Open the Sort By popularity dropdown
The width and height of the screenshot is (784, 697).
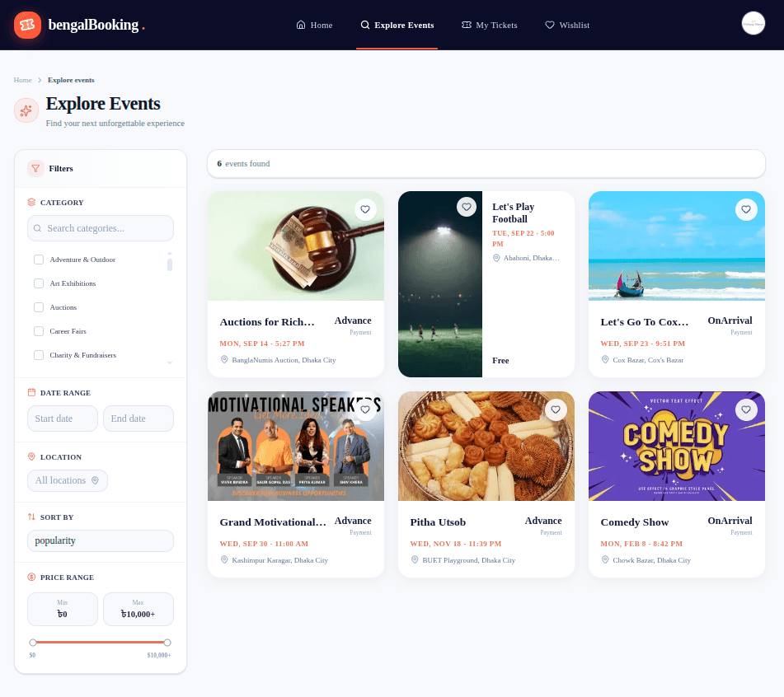[x=101, y=540]
